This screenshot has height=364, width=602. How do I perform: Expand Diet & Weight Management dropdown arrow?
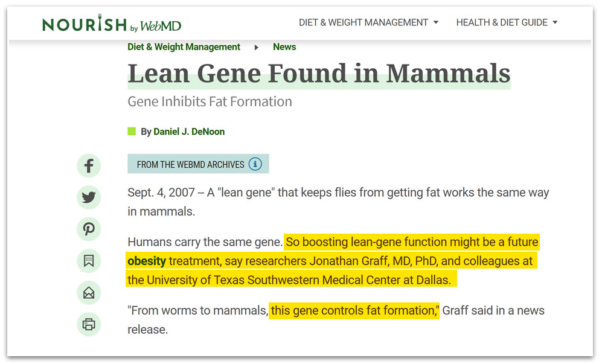pyautogui.click(x=435, y=23)
